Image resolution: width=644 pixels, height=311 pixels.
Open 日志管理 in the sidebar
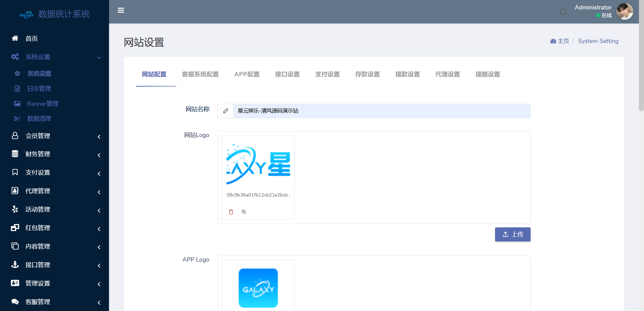(39, 89)
